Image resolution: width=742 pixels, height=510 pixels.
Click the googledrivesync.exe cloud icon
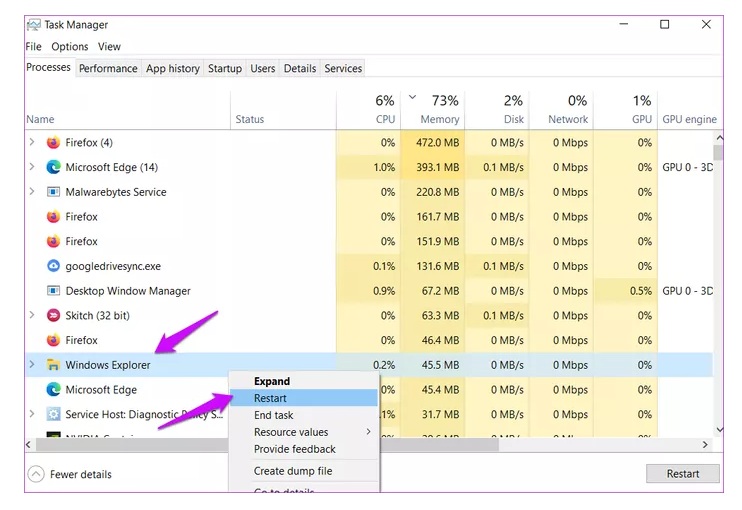[x=53, y=266]
